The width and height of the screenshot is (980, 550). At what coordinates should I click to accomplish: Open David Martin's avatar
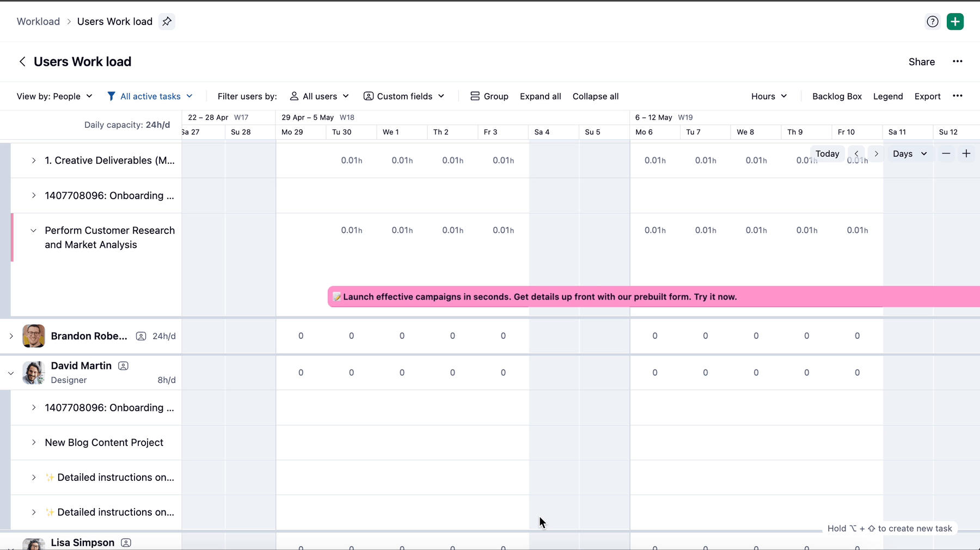[34, 373]
